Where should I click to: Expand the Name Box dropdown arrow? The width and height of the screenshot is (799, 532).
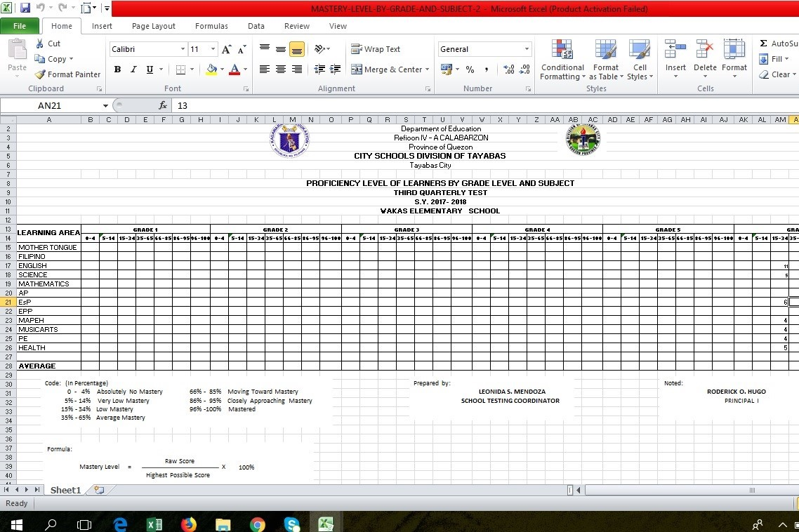tap(105, 105)
